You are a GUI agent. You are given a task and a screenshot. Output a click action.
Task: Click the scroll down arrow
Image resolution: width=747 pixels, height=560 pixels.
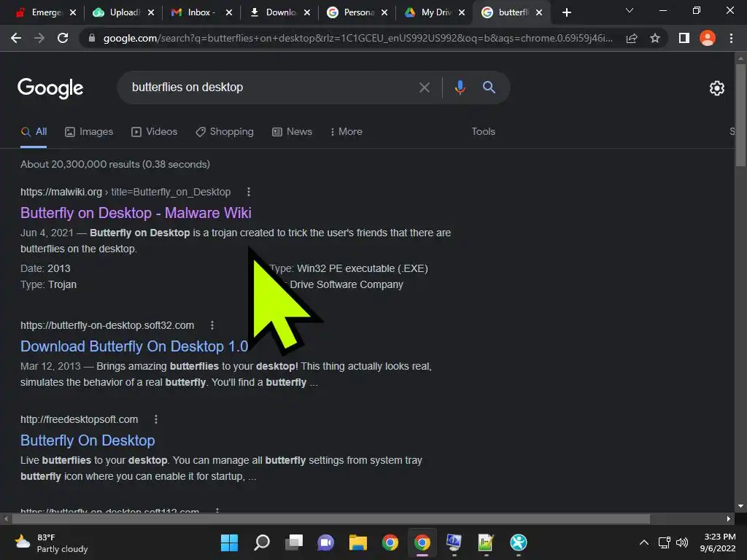[740, 506]
